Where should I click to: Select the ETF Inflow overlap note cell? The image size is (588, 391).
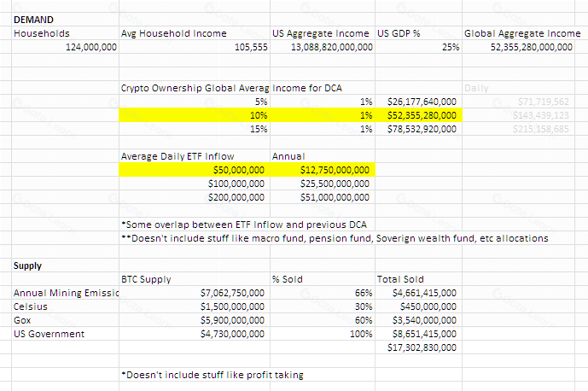tap(244, 225)
